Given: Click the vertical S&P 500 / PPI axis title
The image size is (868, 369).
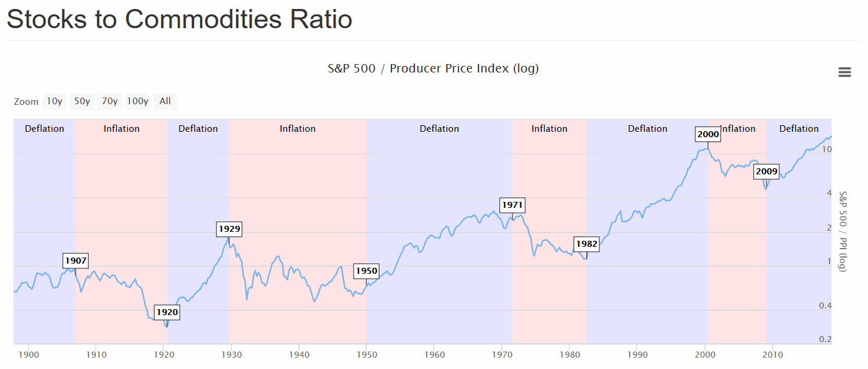Looking at the screenshot, I should coord(842,231).
